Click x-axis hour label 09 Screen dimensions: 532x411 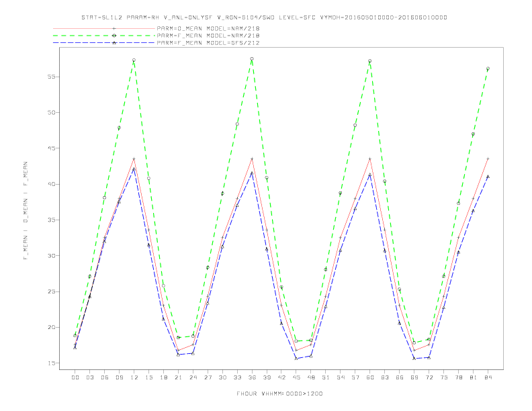[x=119, y=377]
